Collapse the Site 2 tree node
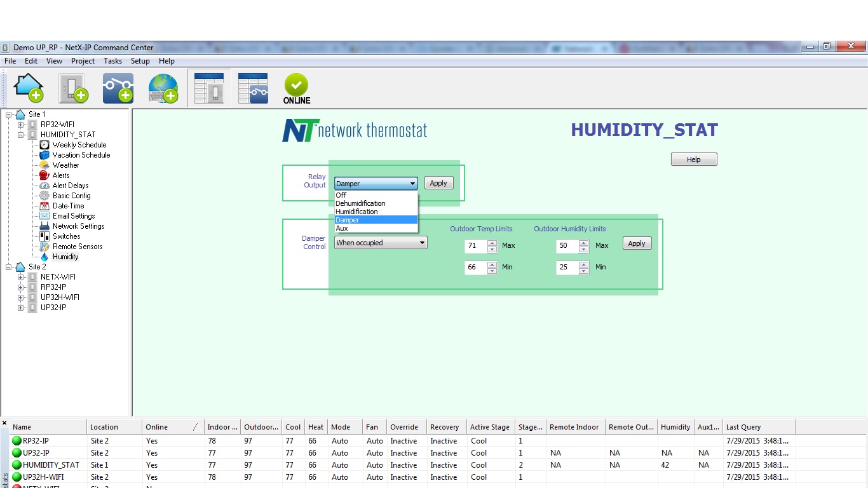 [8, 267]
